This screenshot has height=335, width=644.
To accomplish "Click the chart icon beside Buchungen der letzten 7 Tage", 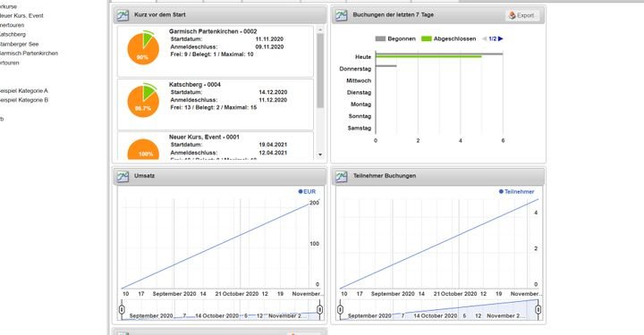I will pos(342,15).
